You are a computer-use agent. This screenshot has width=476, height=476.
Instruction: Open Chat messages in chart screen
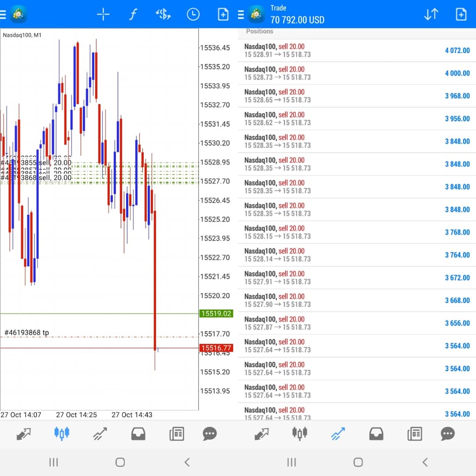pos(210,434)
